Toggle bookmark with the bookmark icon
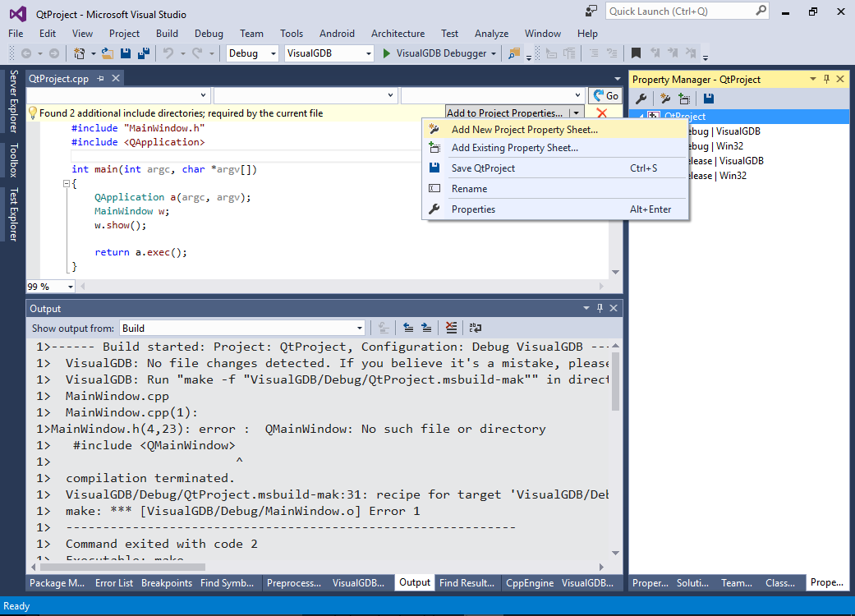855x616 pixels. pos(636,53)
